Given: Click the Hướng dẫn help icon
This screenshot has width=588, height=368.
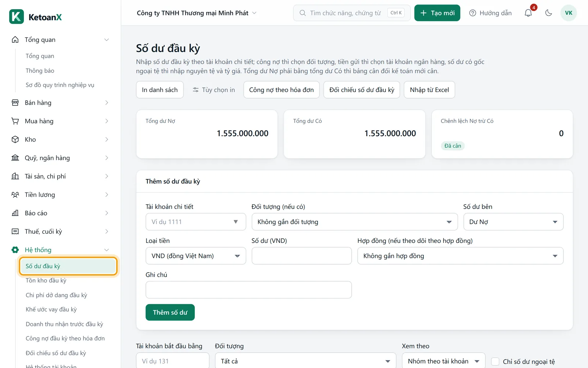Looking at the screenshot, I should pyautogui.click(x=473, y=13).
